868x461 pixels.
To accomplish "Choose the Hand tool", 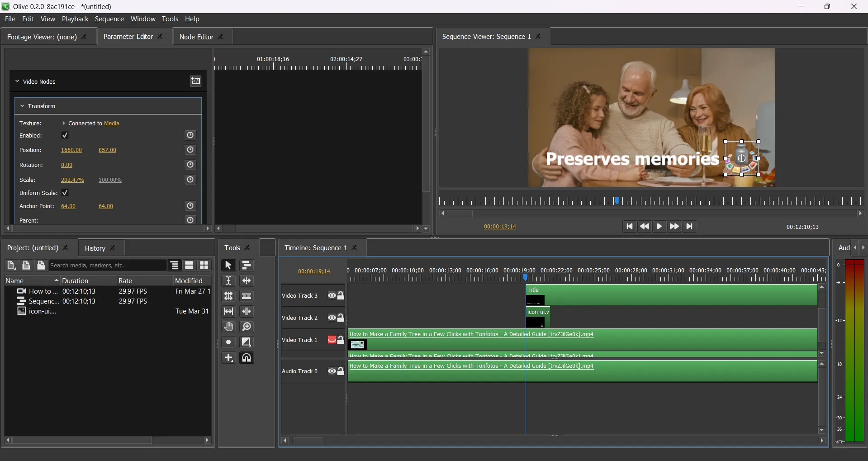I will (228, 327).
